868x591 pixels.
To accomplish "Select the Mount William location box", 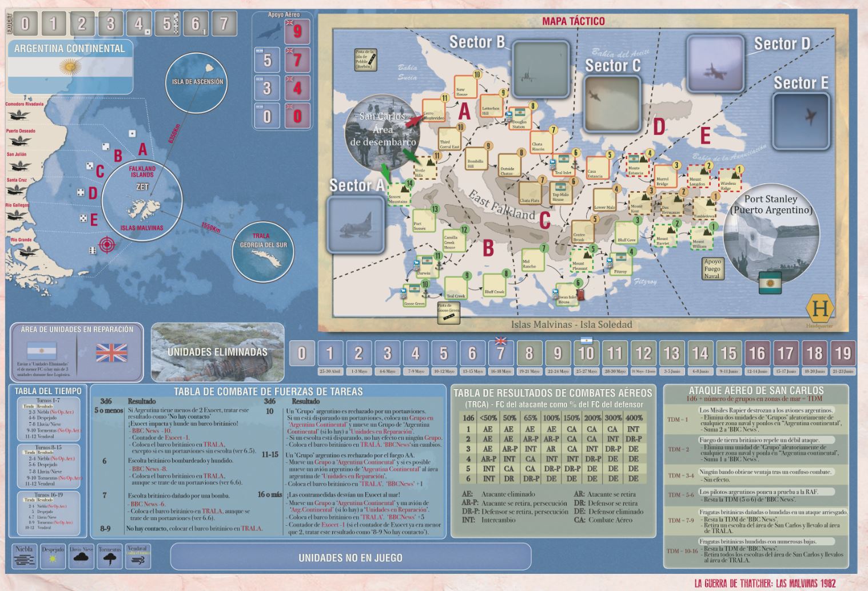I will coord(701,238).
